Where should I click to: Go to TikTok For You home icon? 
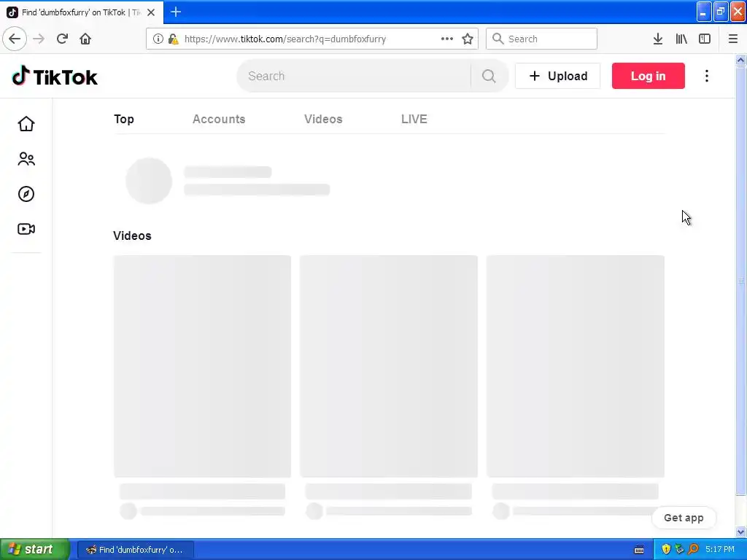[x=26, y=124]
